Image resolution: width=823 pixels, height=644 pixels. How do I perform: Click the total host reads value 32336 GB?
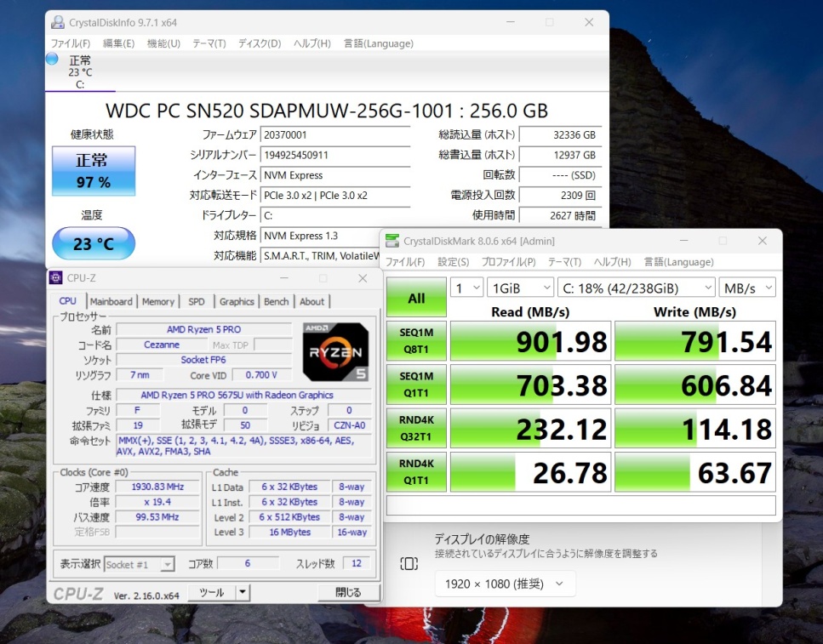tap(560, 135)
